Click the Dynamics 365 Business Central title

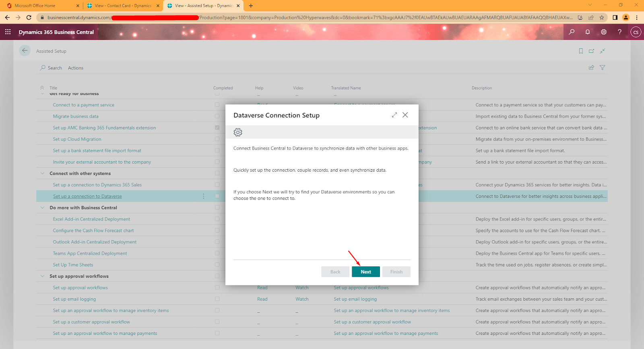(56, 32)
